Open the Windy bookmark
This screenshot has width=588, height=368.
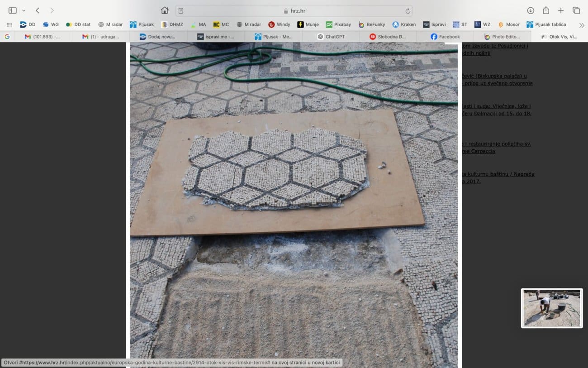pyautogui.click(x=279, y=24)
